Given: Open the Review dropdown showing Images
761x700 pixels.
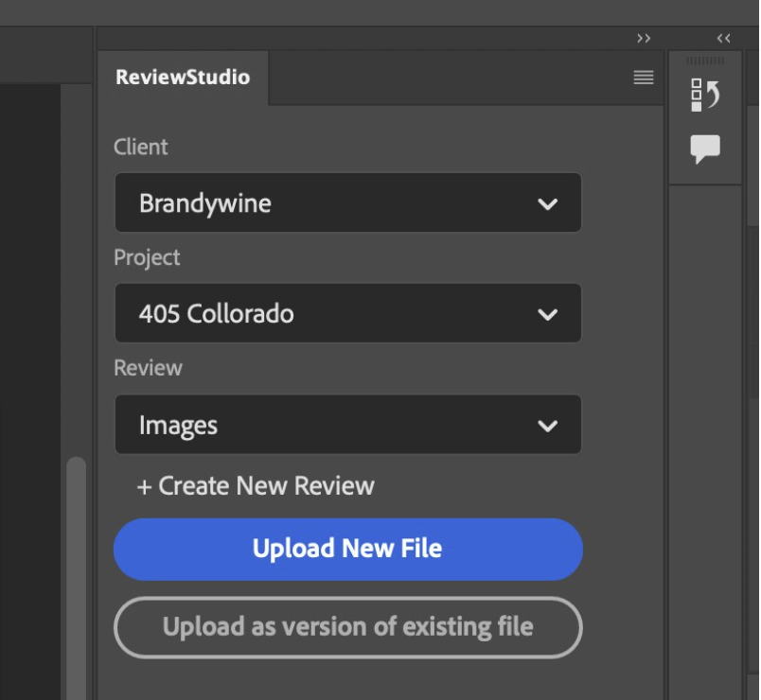Looking at the screenshot, I should 347,426.
